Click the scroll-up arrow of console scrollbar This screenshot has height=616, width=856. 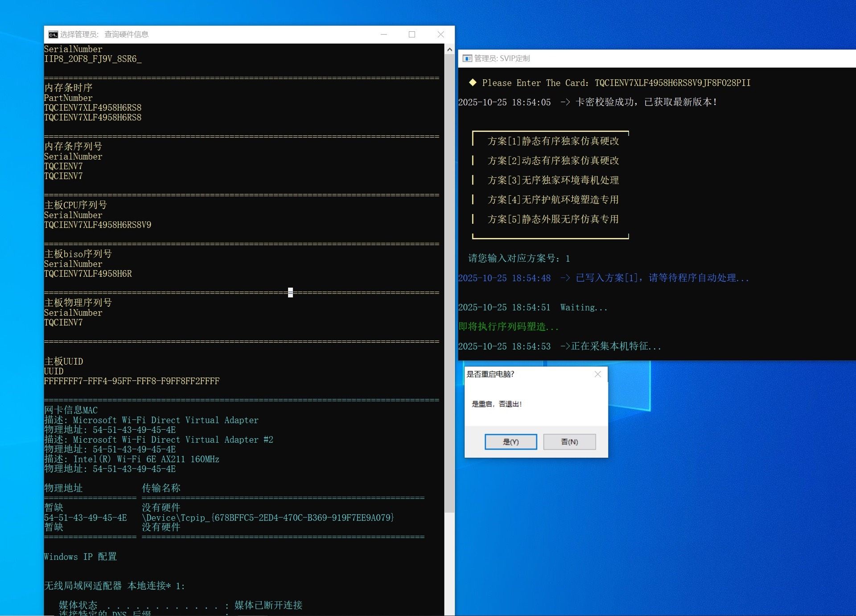coord(449,49)
